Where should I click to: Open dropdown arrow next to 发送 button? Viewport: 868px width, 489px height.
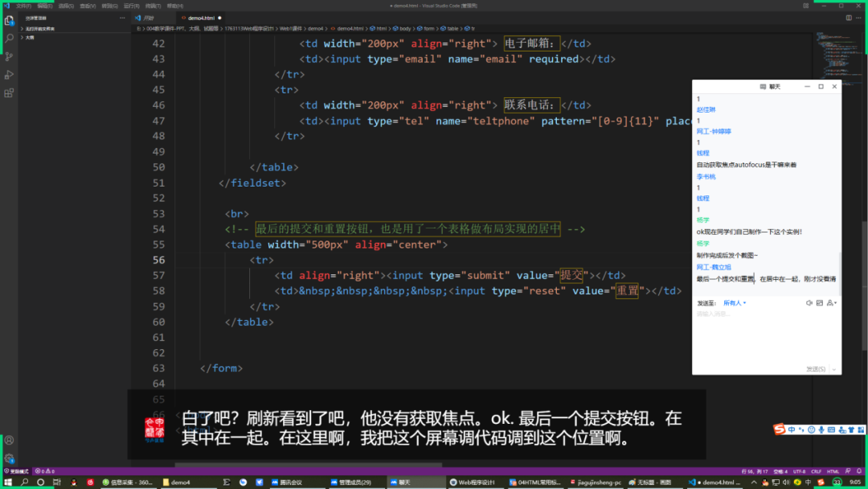tap(835, 369)
